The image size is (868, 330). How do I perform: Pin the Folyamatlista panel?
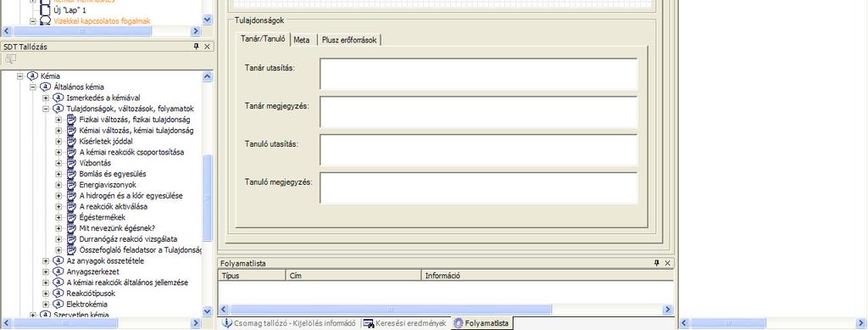657,263
